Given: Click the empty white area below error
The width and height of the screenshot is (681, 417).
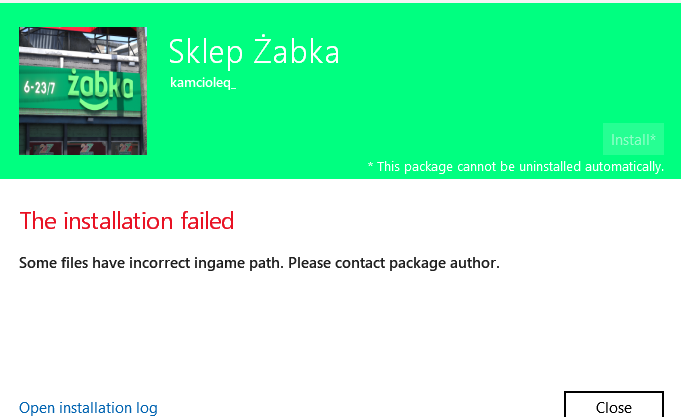Looking at the screenshot, I should [340, 330].
